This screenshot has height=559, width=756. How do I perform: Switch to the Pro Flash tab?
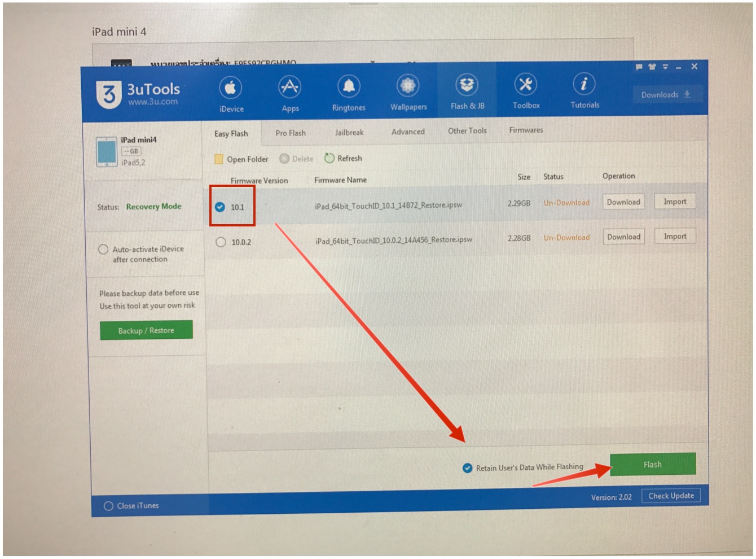tap(291, 133)
